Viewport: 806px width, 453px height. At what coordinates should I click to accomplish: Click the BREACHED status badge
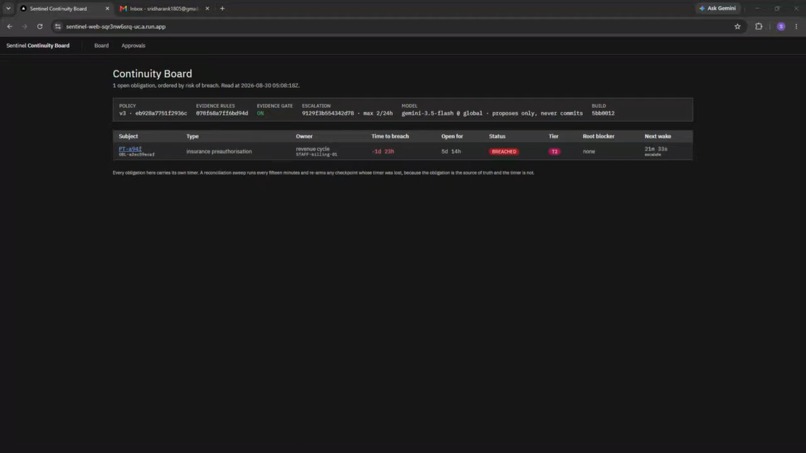[x=504, y=152]
